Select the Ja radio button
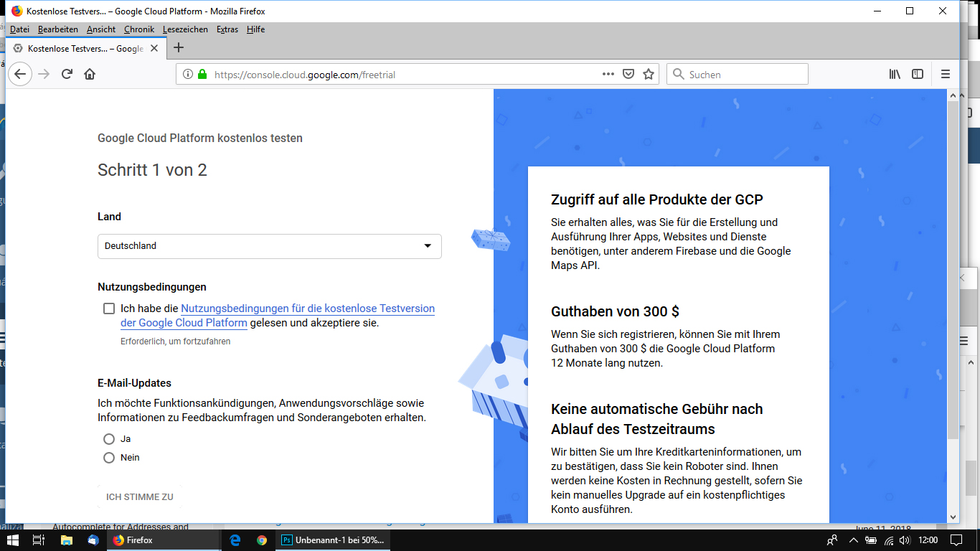980x551 pixels. tap(109, 439)
